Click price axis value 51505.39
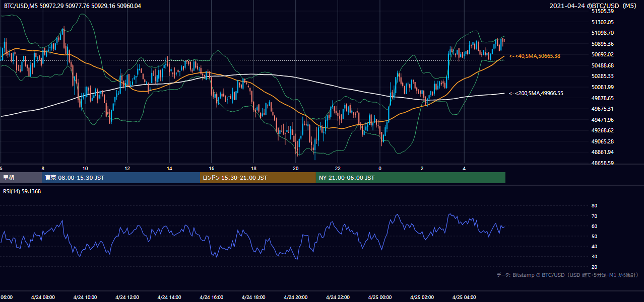Screen dimensions: 644x302 coord(602,11)
